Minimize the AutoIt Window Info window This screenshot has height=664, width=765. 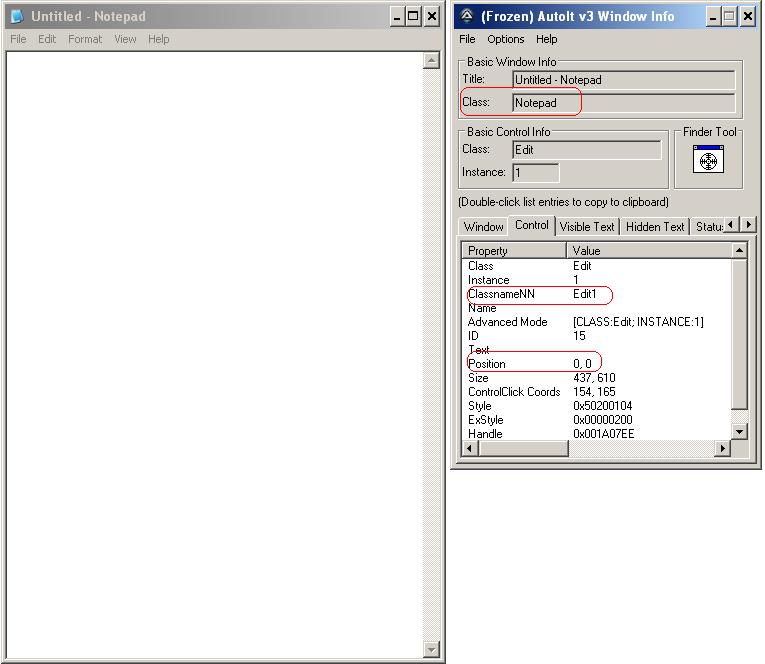713,17
